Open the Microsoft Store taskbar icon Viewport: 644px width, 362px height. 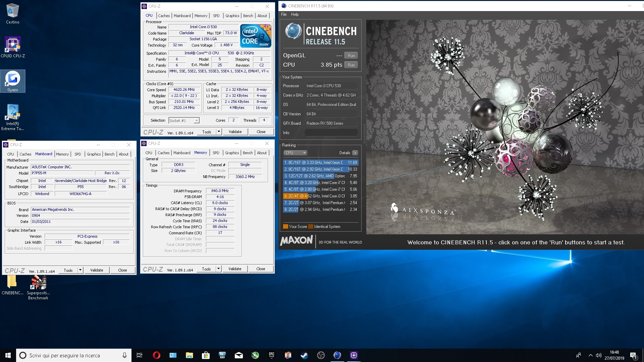(206, 355)
